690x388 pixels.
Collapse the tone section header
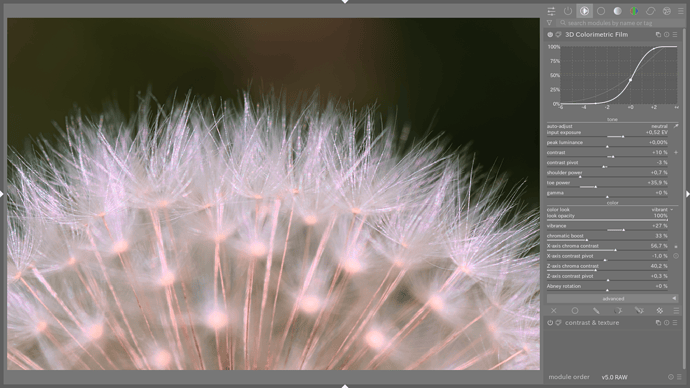coord(613,119)
